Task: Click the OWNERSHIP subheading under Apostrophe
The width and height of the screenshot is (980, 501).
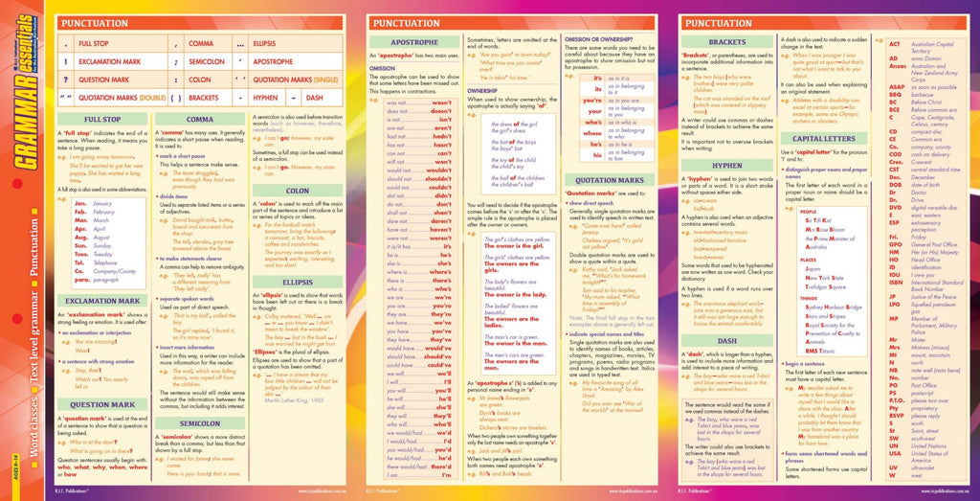Action: coord(482,91)
